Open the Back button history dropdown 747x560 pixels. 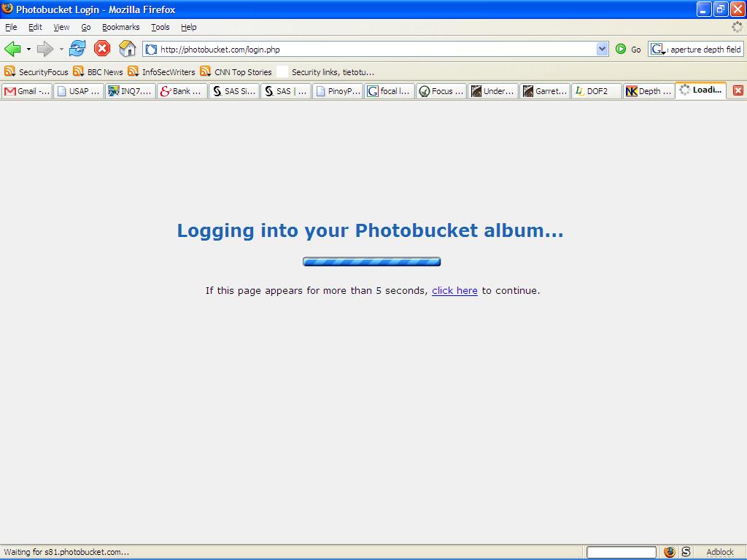[28, 49]
